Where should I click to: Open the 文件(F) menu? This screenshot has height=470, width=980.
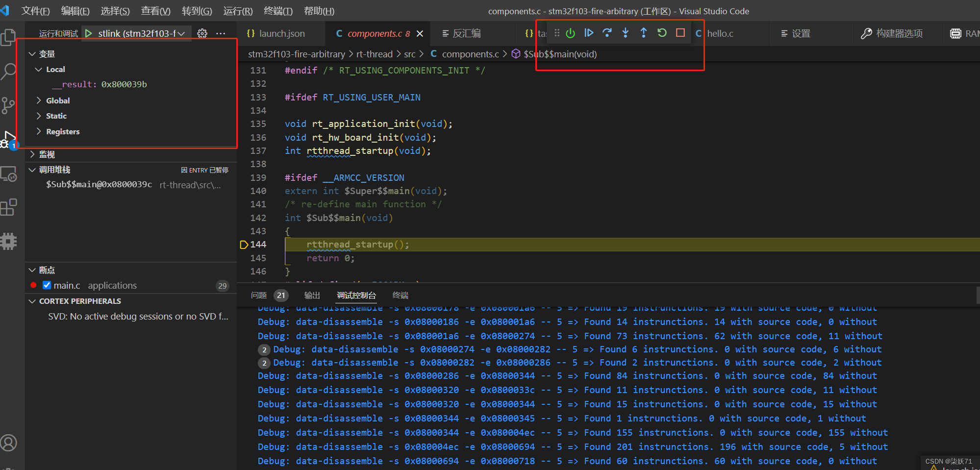click(x=36, y=11)
